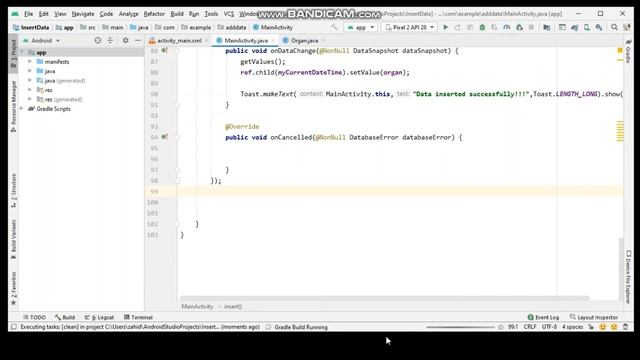Viewport: 640px width, 360px height.
Task: Toggle the read-only lock icon in the status bar
Action: click(591, 327)
